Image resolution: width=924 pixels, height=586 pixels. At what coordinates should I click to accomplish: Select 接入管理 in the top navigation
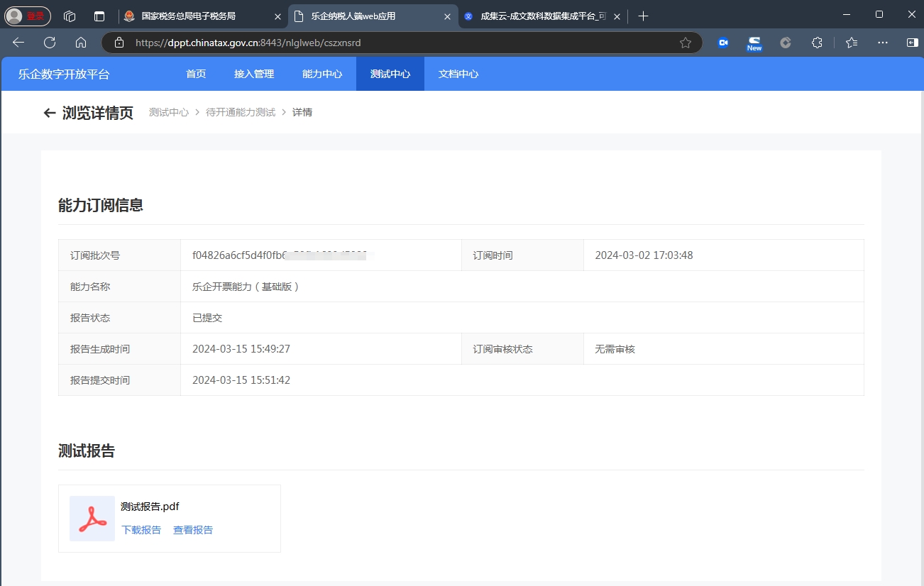pos(254,74)
